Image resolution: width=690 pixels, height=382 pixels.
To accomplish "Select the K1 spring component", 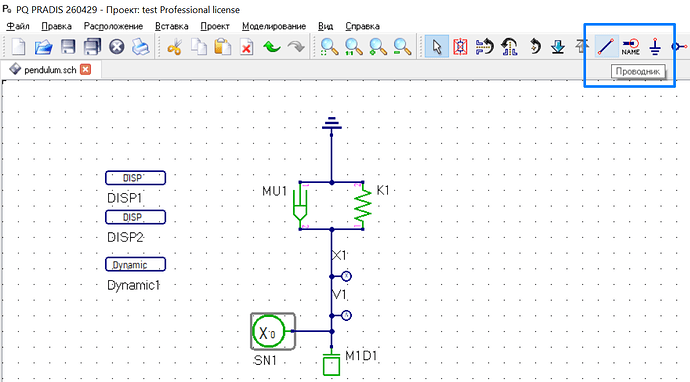I will (363, 206).
